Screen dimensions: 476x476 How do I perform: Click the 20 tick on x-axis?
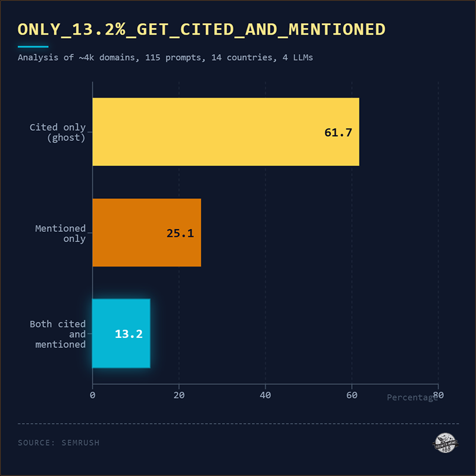point(178,395)
